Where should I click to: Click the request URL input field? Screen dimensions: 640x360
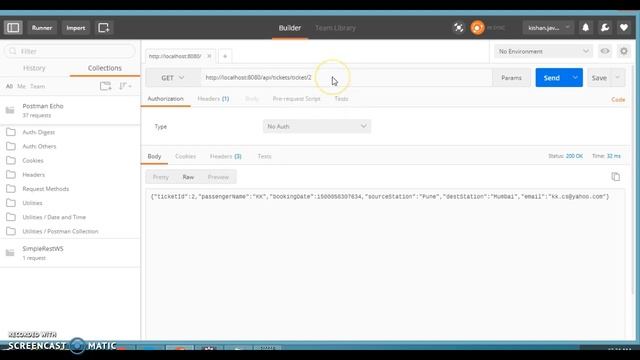tap(346, 78)
